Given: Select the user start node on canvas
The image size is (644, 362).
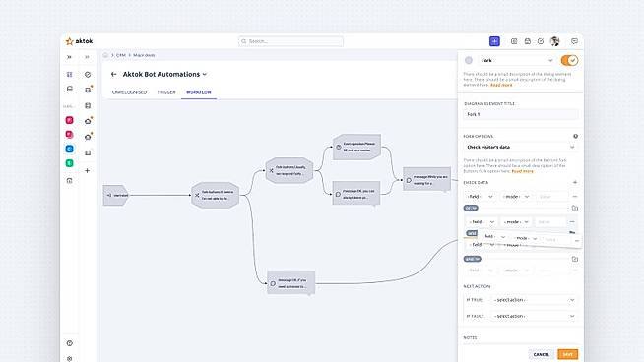Looking at the screenshot, I should pos(115,195).
